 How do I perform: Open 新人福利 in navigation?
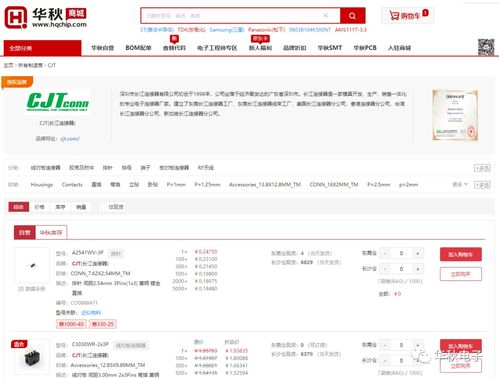(260, 48)
